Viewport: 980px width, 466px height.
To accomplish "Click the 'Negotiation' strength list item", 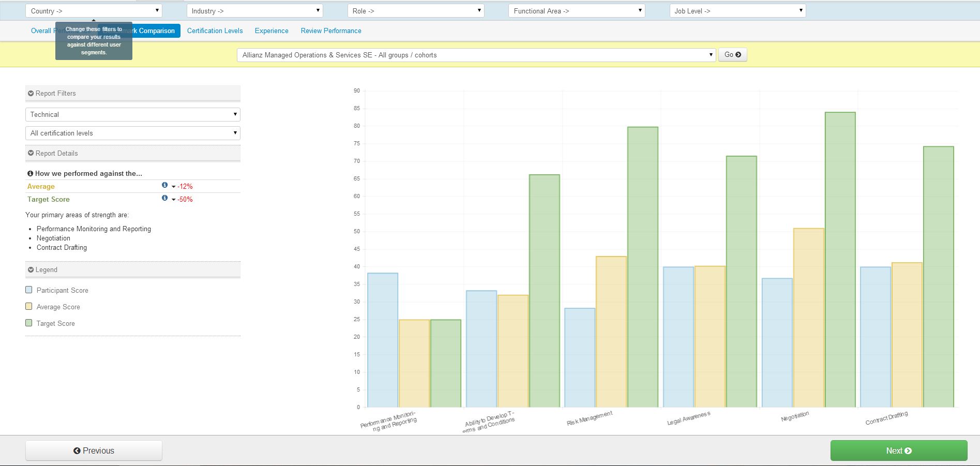I will pos(53,238).
